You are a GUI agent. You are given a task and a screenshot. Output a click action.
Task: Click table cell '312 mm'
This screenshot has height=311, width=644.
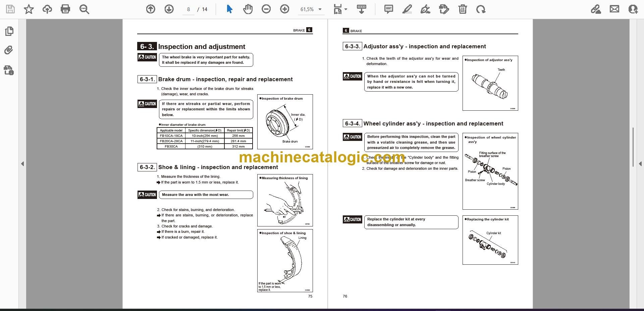coord(238,146)
